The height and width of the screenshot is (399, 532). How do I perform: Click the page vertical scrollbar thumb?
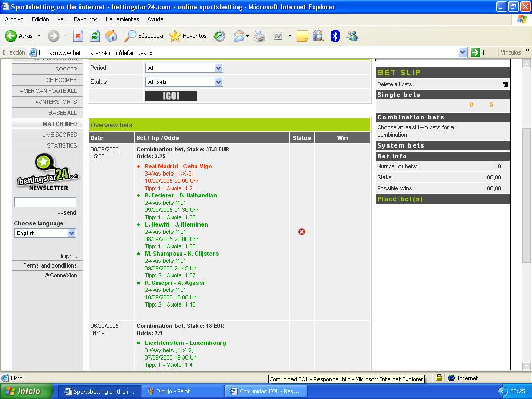coord(526,195)
